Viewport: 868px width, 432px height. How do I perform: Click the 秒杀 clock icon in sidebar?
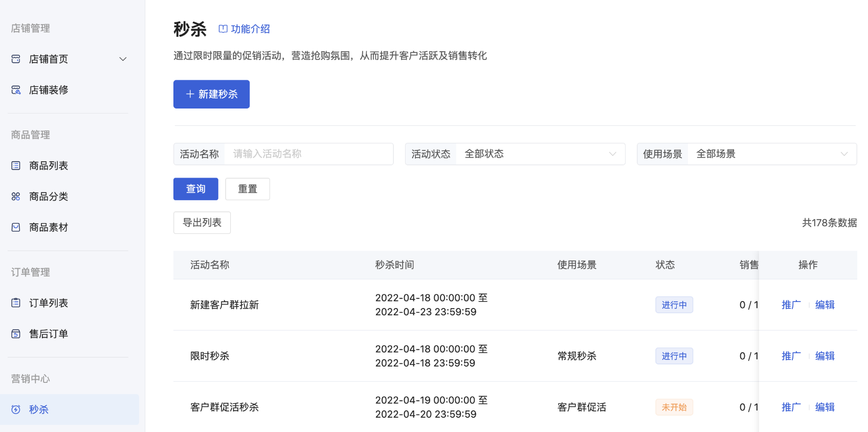(16, 409)
